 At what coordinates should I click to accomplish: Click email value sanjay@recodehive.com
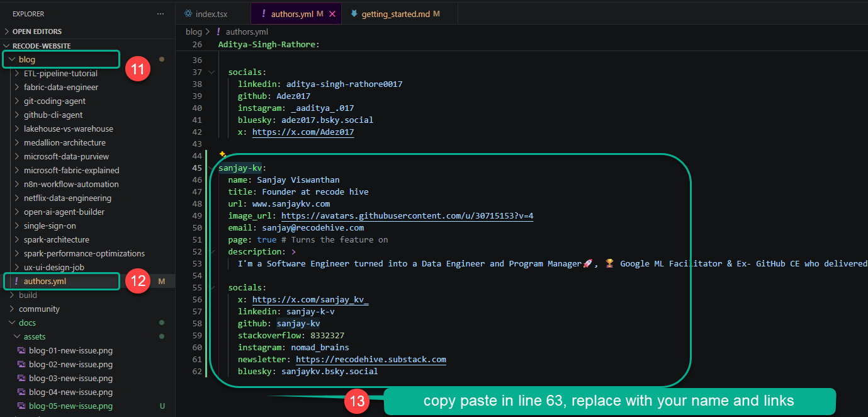(x=313, y=228)
